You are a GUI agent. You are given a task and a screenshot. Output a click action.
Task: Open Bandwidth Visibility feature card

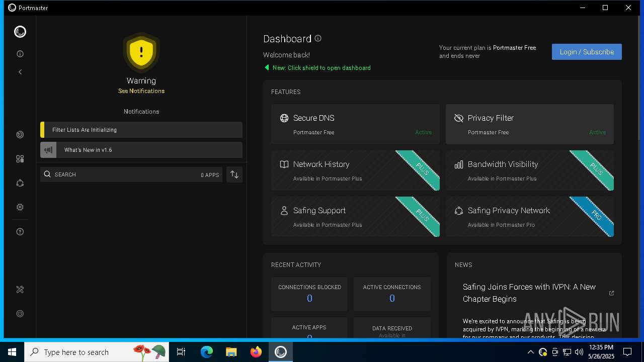[x=530, y=170]
